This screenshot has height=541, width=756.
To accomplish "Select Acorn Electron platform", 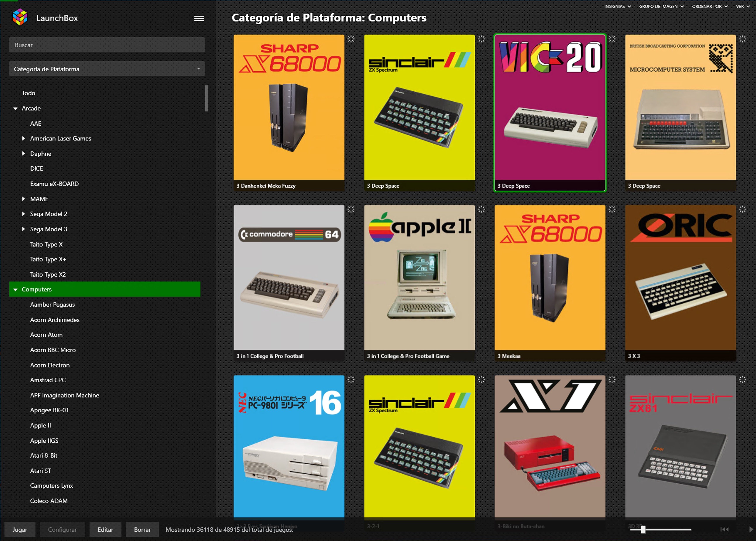I will coord(50,365).
